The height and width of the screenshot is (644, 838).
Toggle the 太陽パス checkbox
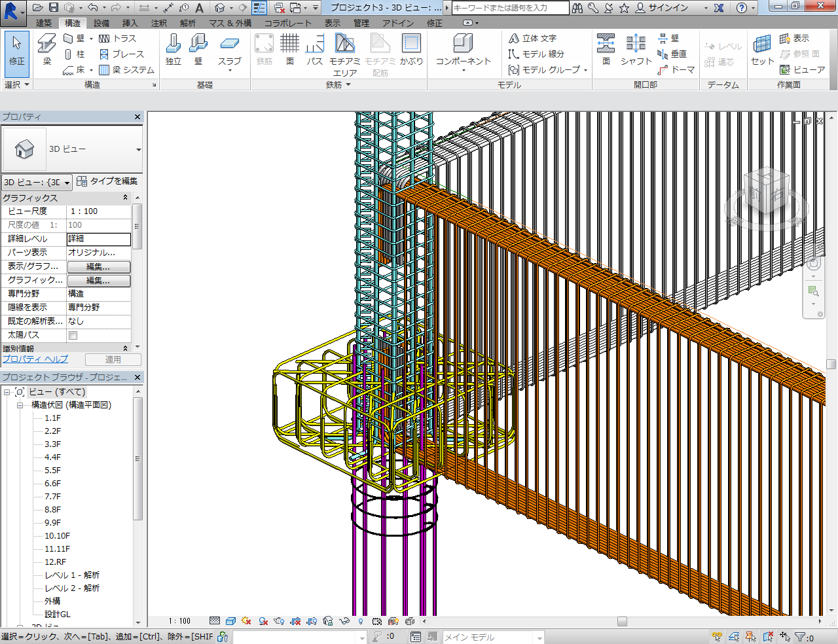73,335
